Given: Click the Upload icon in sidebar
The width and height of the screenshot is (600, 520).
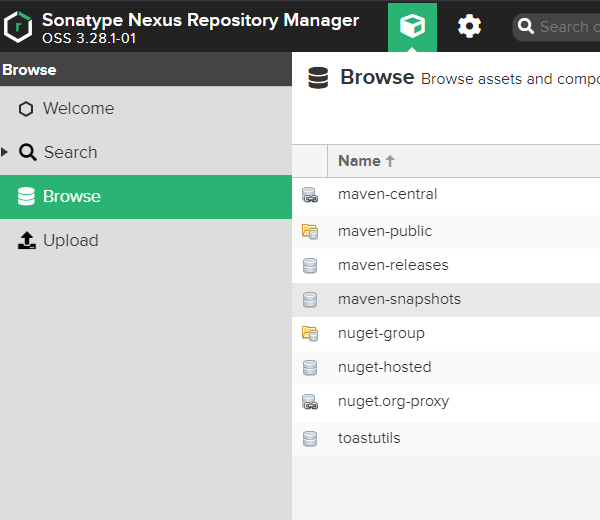Looking at the screenshot, I should pos(27,240).
